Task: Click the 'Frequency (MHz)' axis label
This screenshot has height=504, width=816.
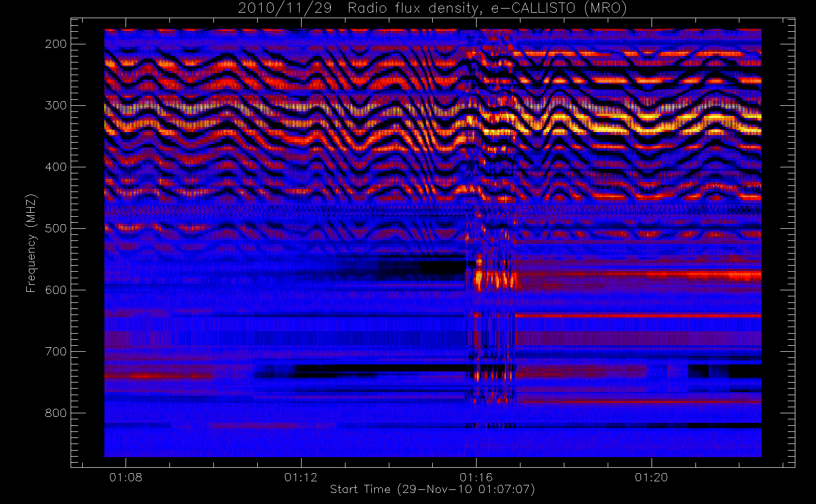Action: click(31, 243)
